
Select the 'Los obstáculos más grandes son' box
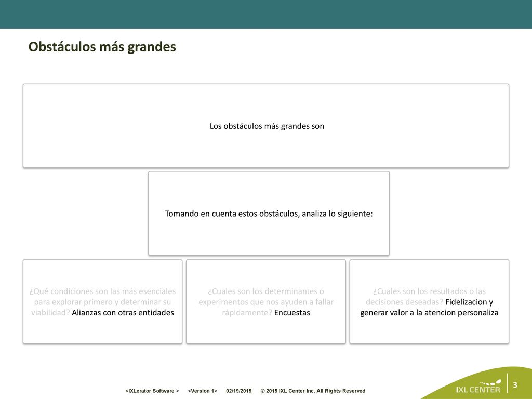[x=266, y=126]
